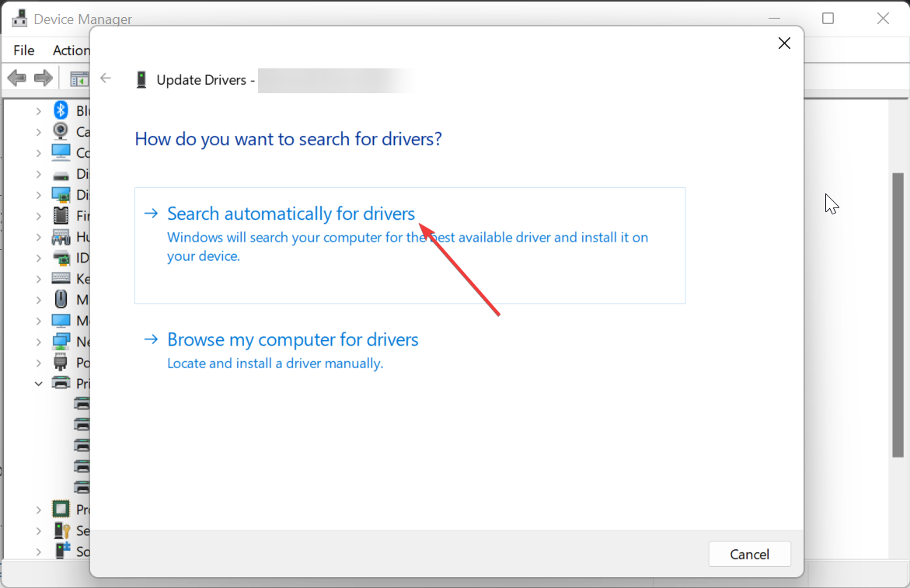The height and width of the screenshot is (588, 910).
Task: Select the Display adapters icon in tree
Action: 61,195
